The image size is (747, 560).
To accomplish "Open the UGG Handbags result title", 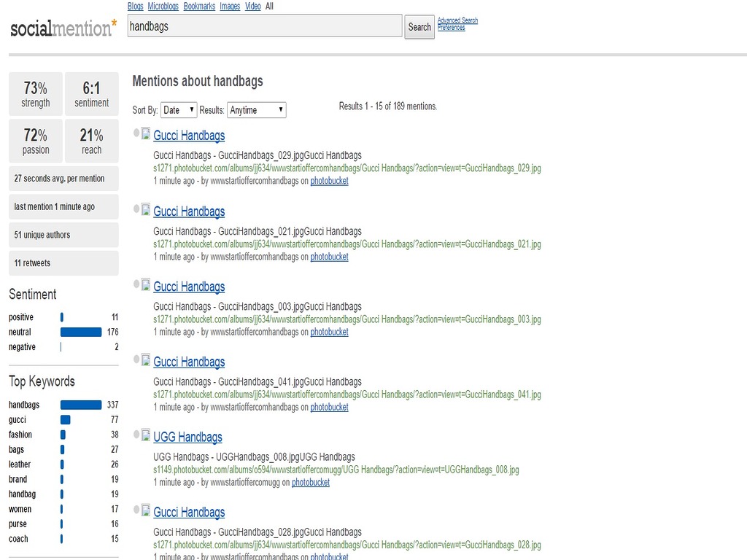I will pos(187,437).
